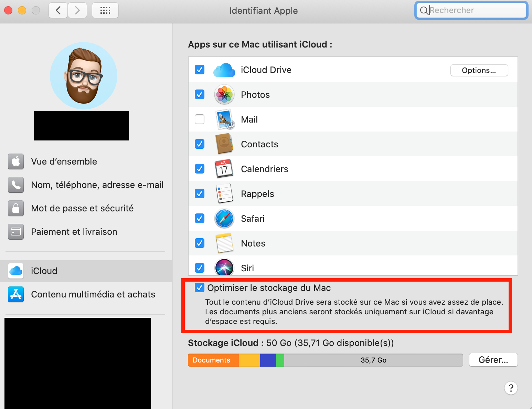Viewport: 532px width, 409px height.
Task: Click the credit card icon in sidebar
Action: tap(16, 232)
